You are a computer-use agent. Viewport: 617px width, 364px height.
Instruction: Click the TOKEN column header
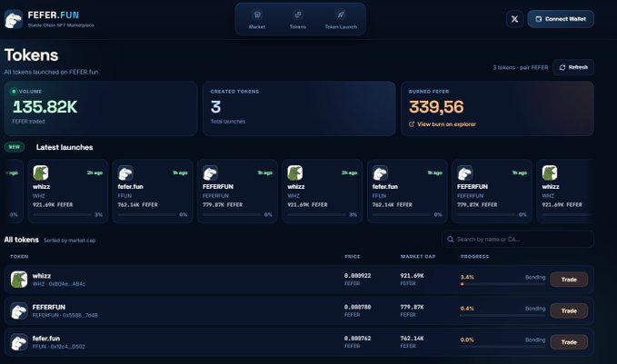point(19,256)
